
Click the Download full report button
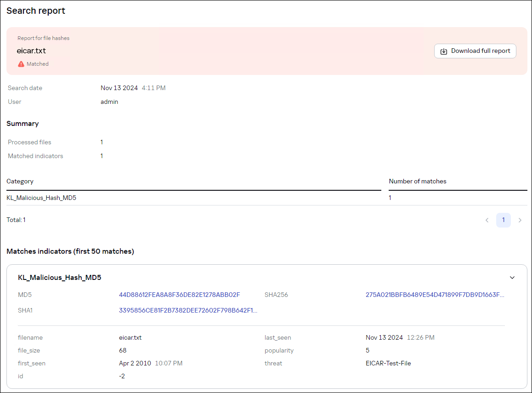point(475,51)
